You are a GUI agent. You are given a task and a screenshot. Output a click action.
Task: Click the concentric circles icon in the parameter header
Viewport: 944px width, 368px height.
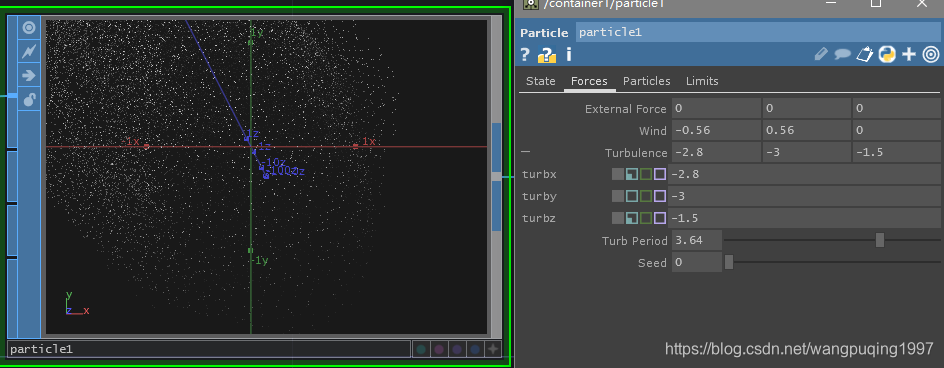930,55
